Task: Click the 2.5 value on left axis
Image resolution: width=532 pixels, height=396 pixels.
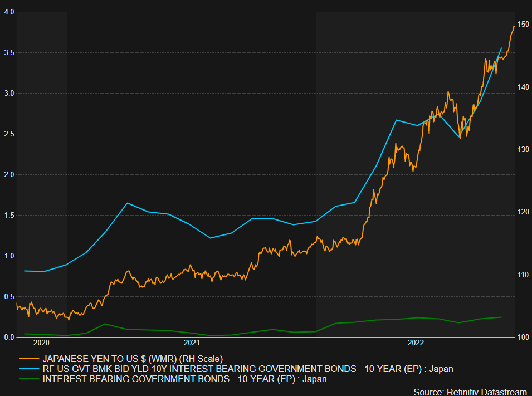Action: click(9, 134)
